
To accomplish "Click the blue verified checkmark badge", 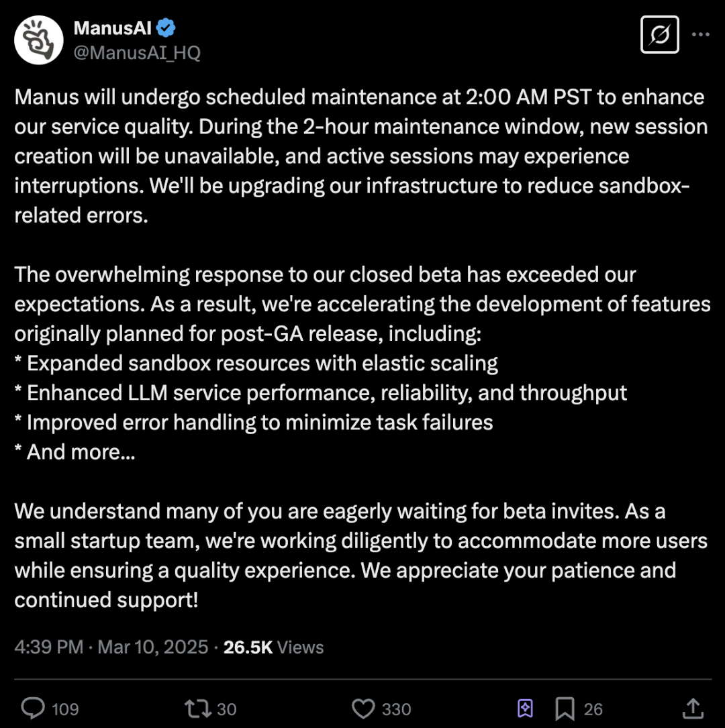I will click(166, 28).
